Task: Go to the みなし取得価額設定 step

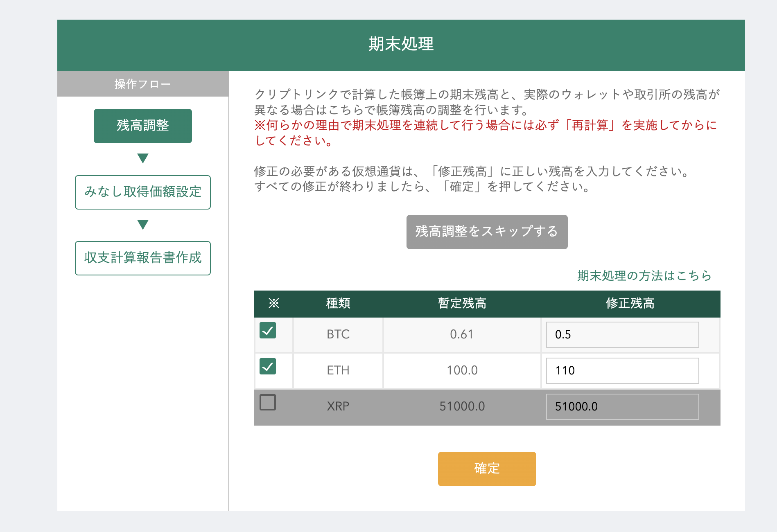Action: coord(143,192)
